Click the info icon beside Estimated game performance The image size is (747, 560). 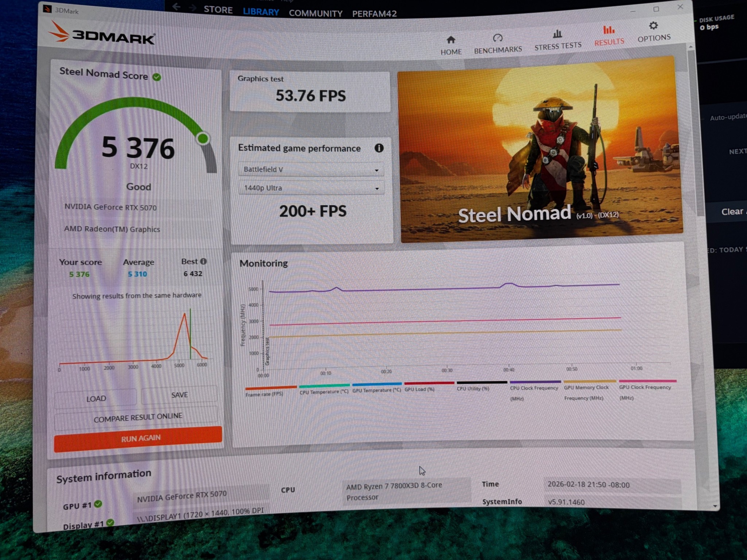click(x=379, y=148)
